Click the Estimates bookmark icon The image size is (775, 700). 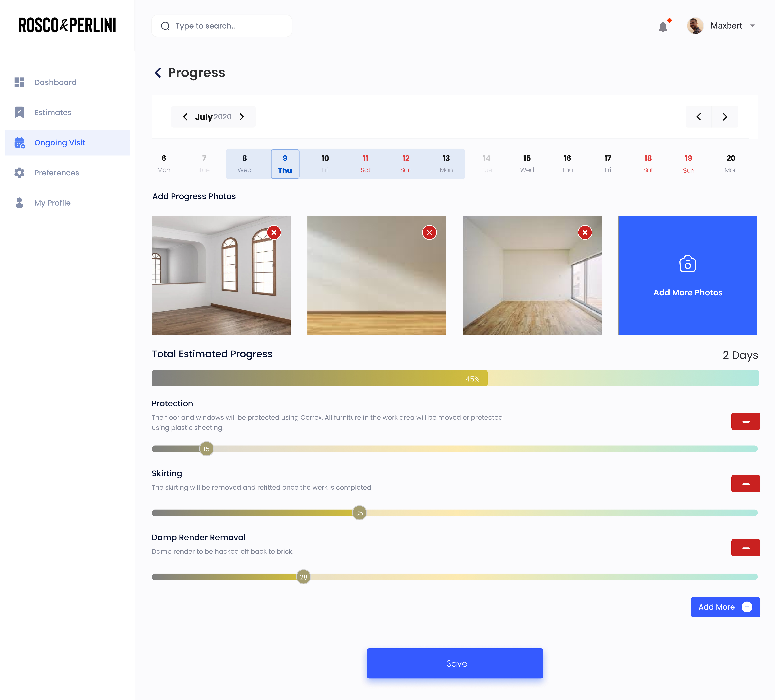(19, 112)
